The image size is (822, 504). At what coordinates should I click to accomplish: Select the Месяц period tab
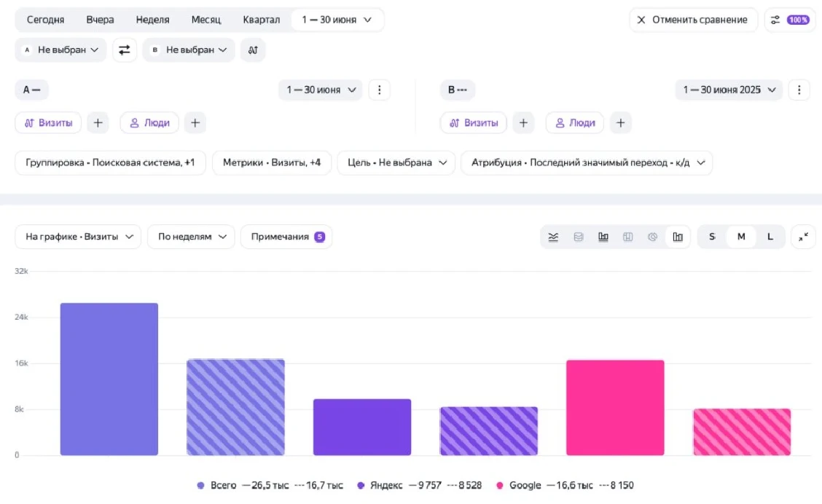(206, 20)
